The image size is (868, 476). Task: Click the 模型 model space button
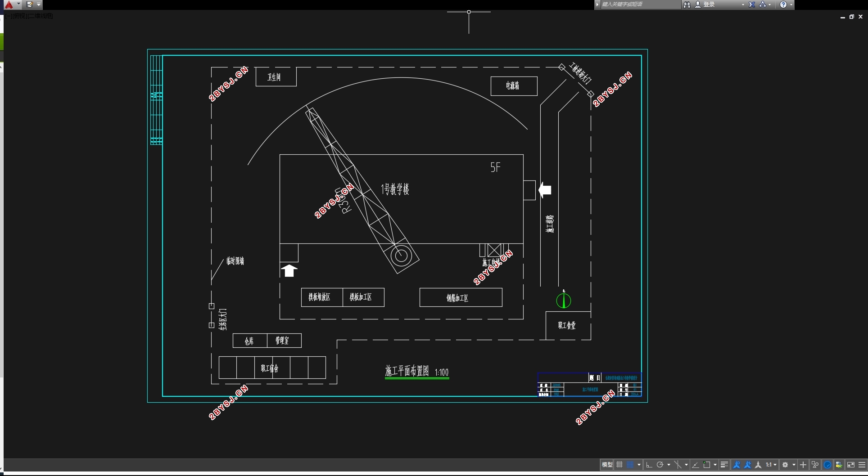pos(607,465)
